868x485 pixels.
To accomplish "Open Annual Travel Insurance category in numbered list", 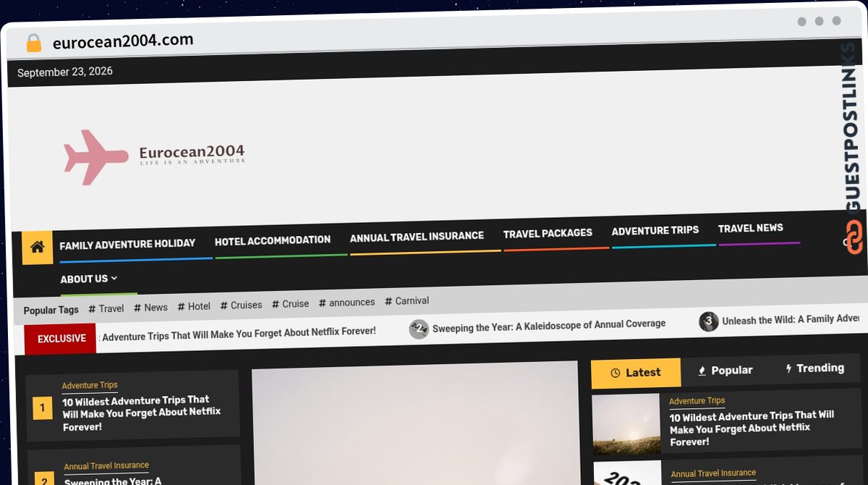I will (x=106, y=466).
